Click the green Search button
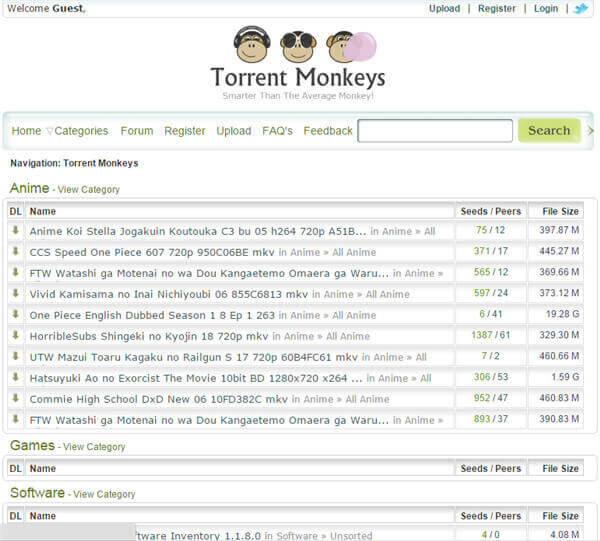Image resolution: width=600 pixels, height=541 pixels. point(549,130)
